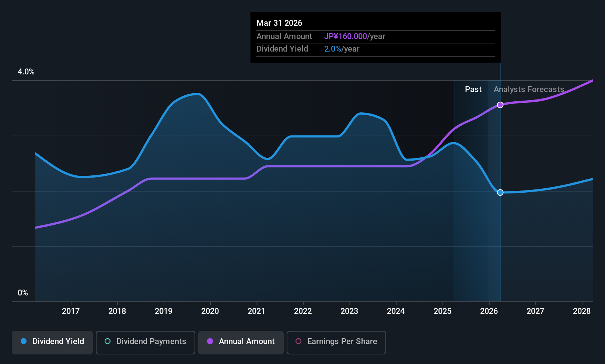Image resolution: width=605 pixels, height=364 pixels.
Task: Click the 2.0% dividend yield value in tooltip
Action: [x=333, y=49]
